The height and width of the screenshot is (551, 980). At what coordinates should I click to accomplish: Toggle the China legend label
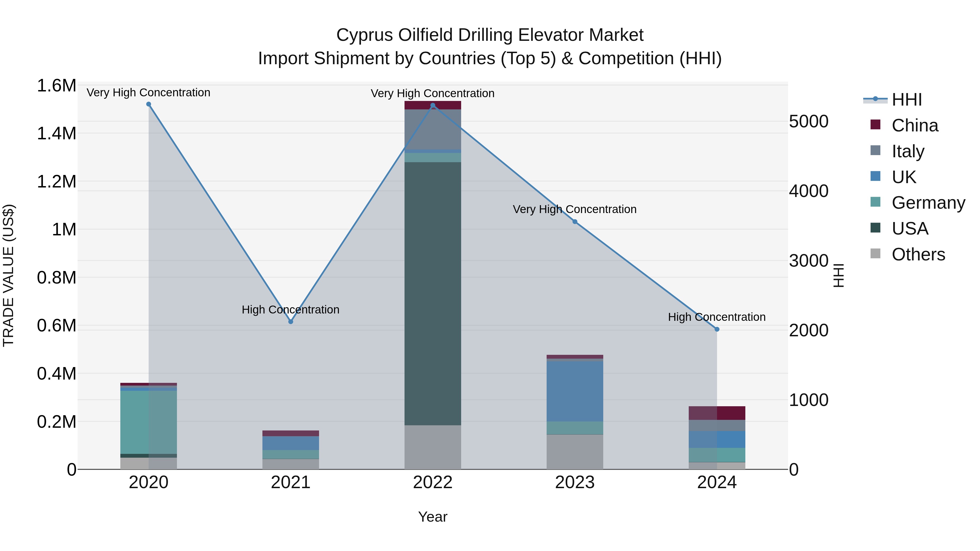click(915, 125)
